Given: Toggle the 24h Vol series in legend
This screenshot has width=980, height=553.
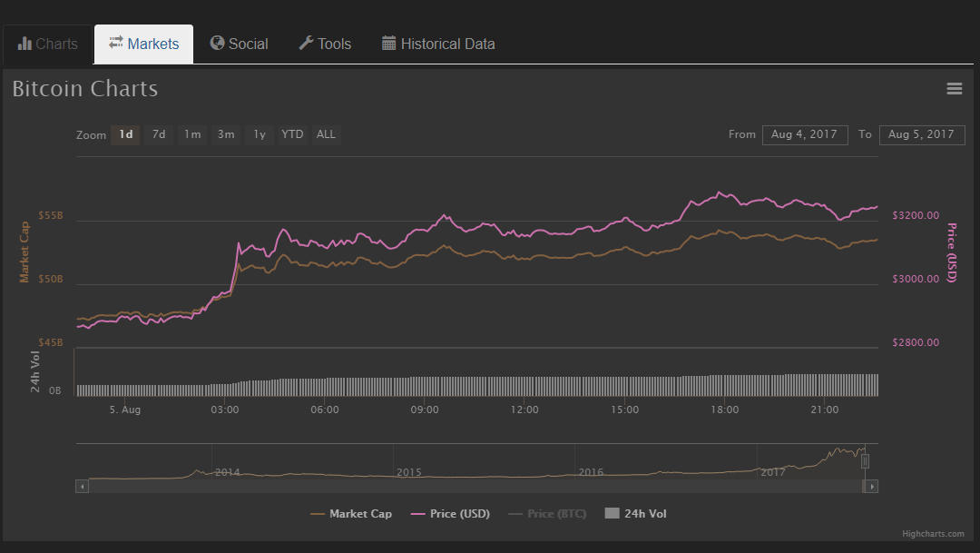Looking at the screenshot, I should pyautogui.click(x=635, y=514).
